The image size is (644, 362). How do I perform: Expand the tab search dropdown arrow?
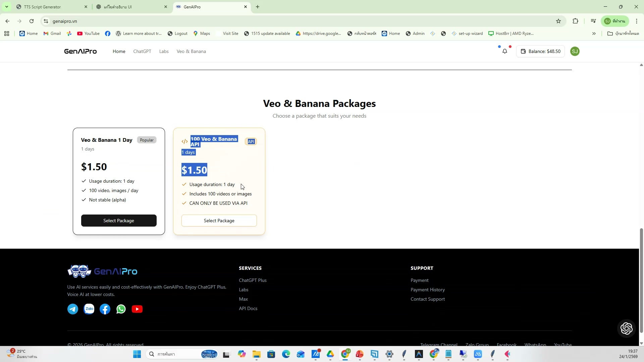(6, 7)
